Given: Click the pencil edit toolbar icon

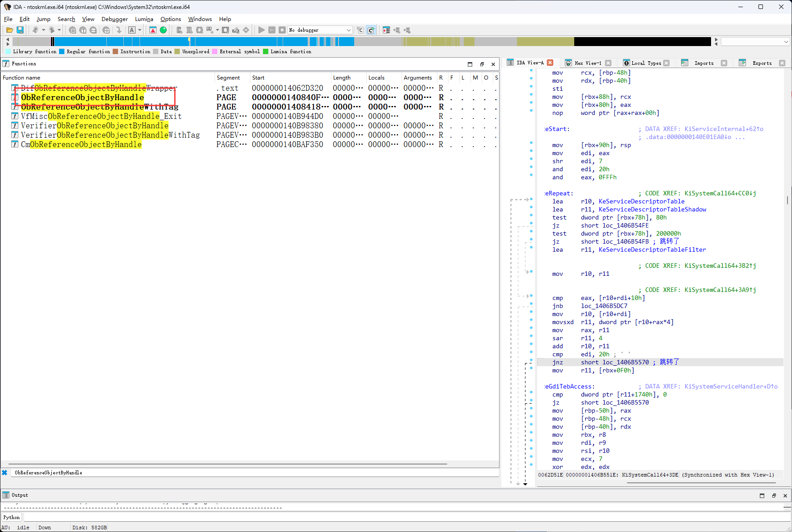Looking at the screenshot, I should point(236,30).
